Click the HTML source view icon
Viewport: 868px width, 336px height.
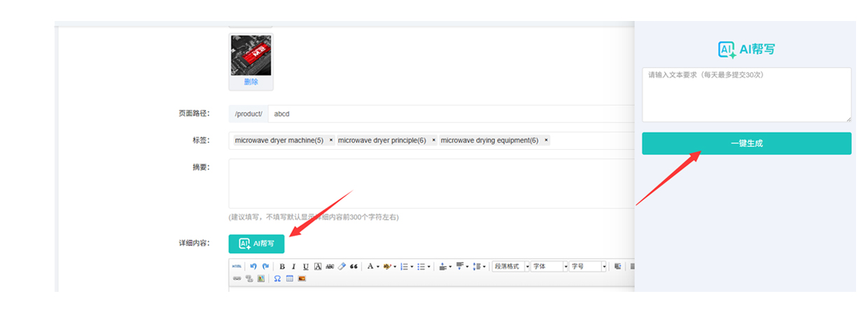pos(237,267)
